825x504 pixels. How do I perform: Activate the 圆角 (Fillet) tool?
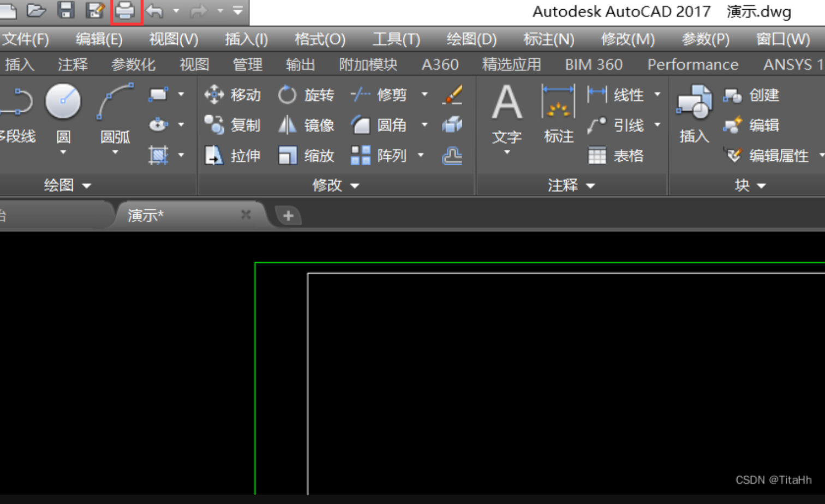[x=379, y=125]
